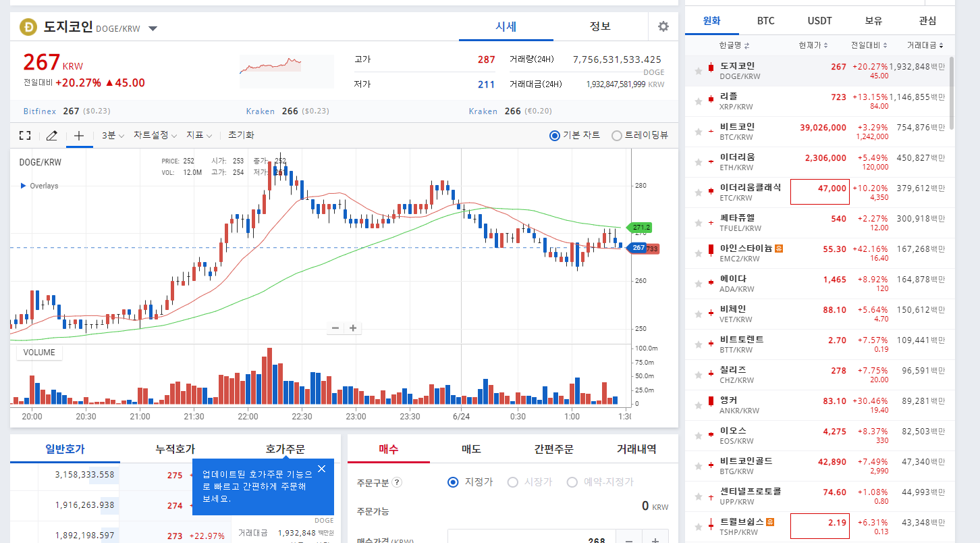The width and height of the screenshot is (980, 543).
Task: Select 시장가 order type radio
Action: pos(512,482)
